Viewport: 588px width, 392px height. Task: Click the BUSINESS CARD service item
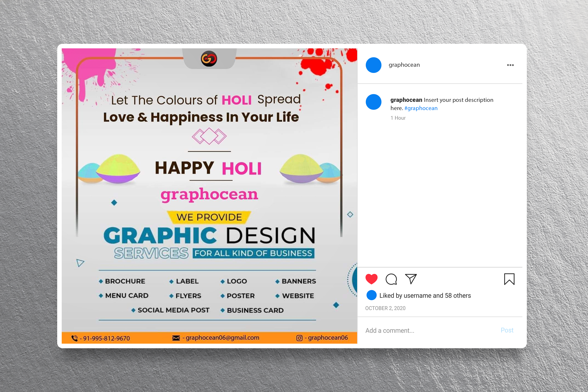[252, 310]
